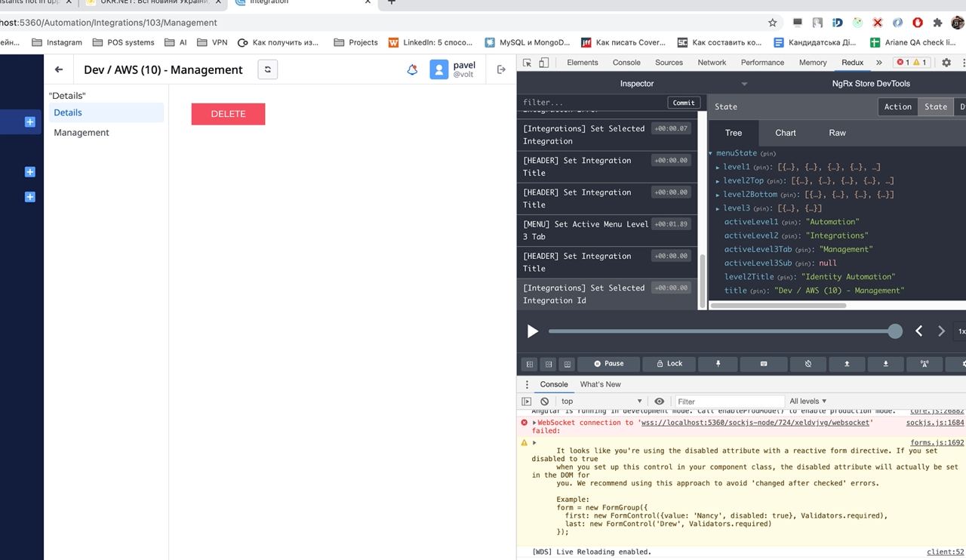The width and height of the screenshot is (966, 560).
Task: Switch to the Chart state tab
Action: 785,133
